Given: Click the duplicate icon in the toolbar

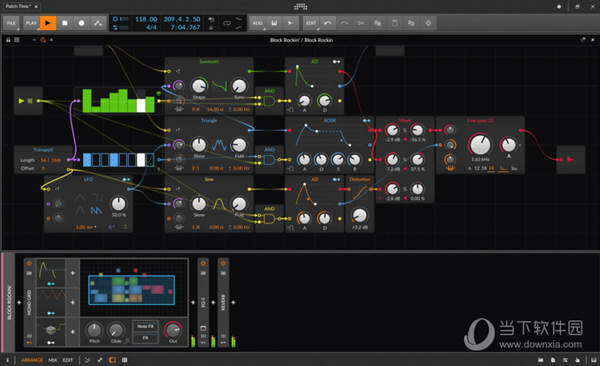Looking at the screenshot, I should click(x=411, y=23).
